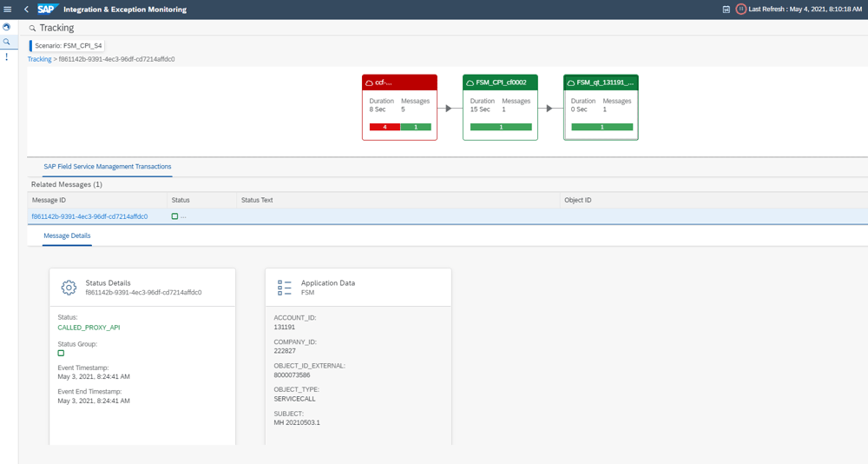Click green success bar in FSM_qt_131191 node
This screenshot has height=464, width=868.
pos(602,127)
